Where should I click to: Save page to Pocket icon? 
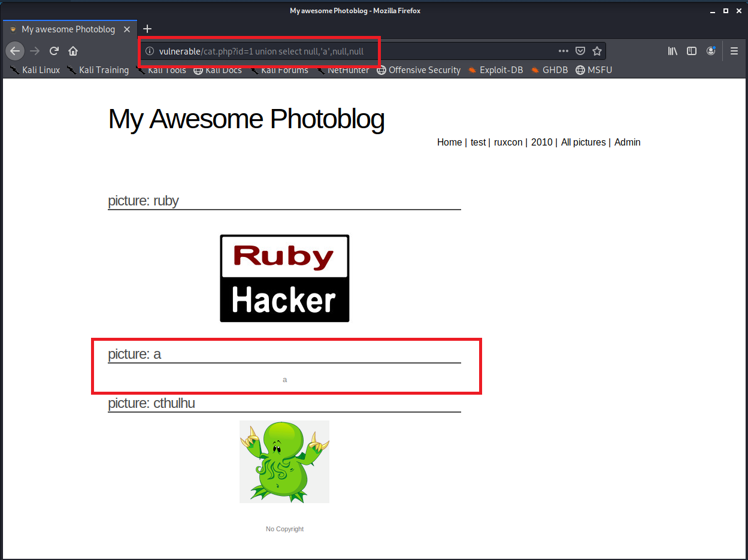pyautogui.click(x=580, y=51)
